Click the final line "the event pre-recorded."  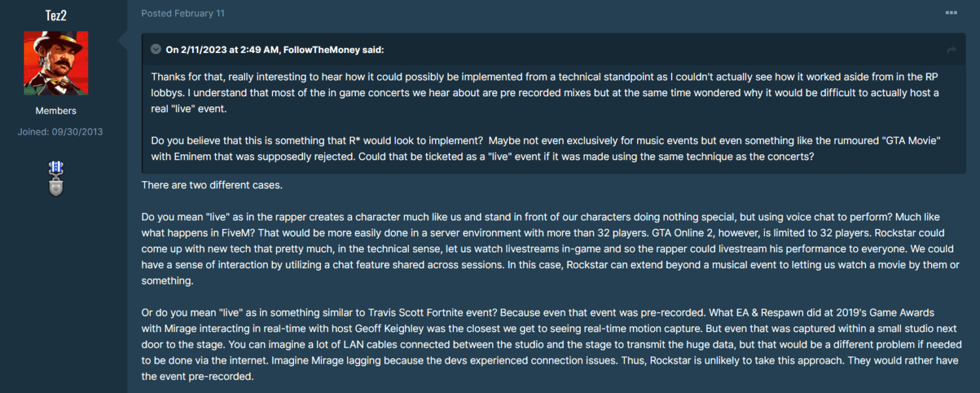197,377
